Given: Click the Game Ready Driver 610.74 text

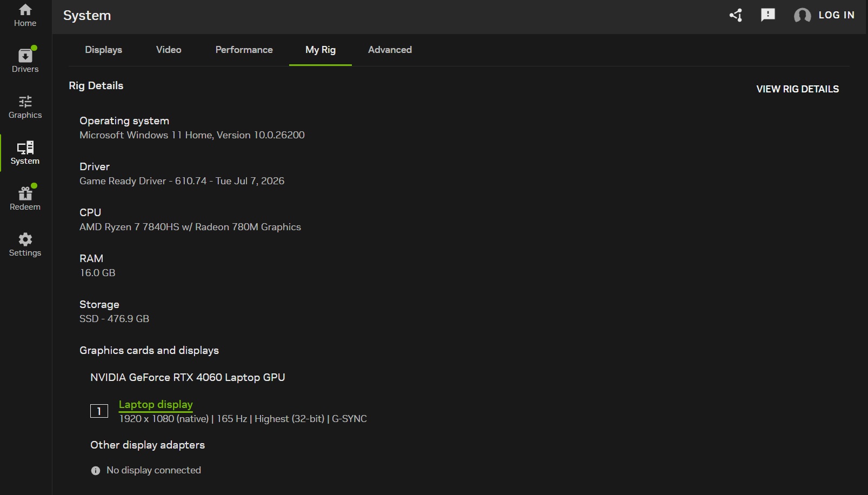Looking at the screenshot, I should 182,181.
